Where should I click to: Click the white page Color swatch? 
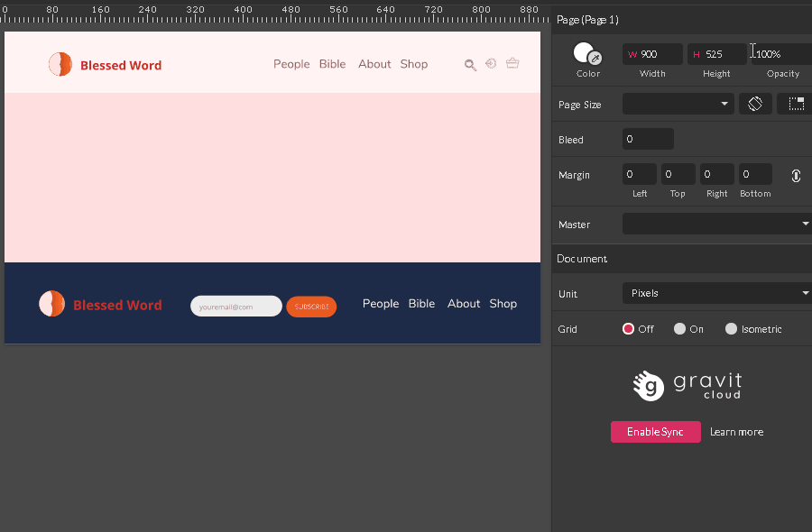tap(584, 52)
